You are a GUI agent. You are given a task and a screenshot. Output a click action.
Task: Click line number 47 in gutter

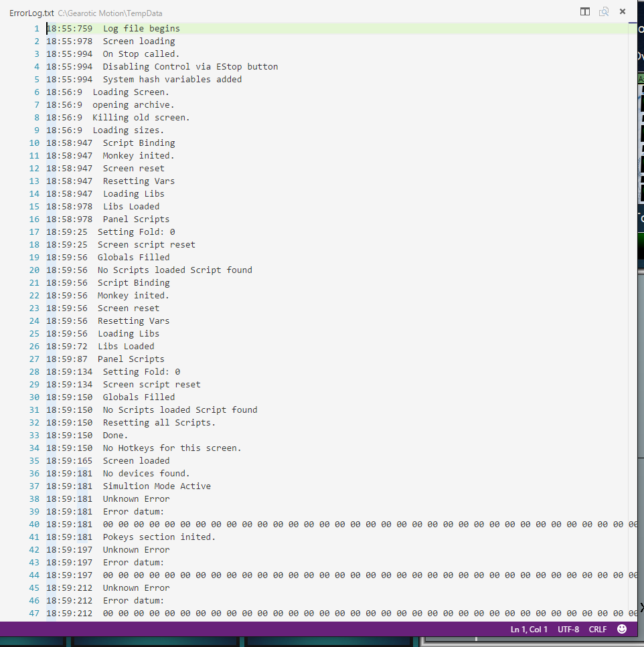pyautogui.click(x=34, y=614)
